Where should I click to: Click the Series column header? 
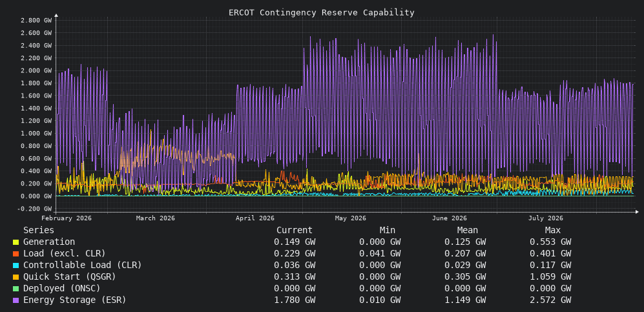[x=39, y=231]
